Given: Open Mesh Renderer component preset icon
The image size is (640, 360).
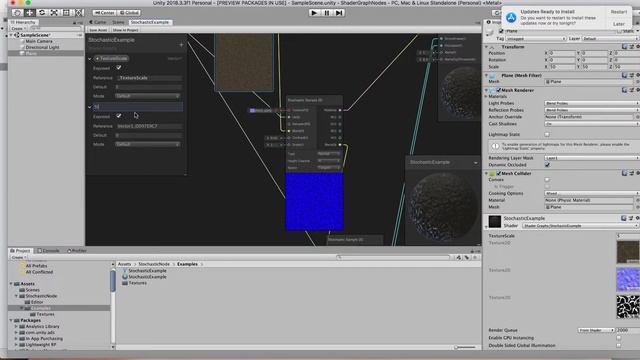Looking at the screenshot, I should pos(631,90).
